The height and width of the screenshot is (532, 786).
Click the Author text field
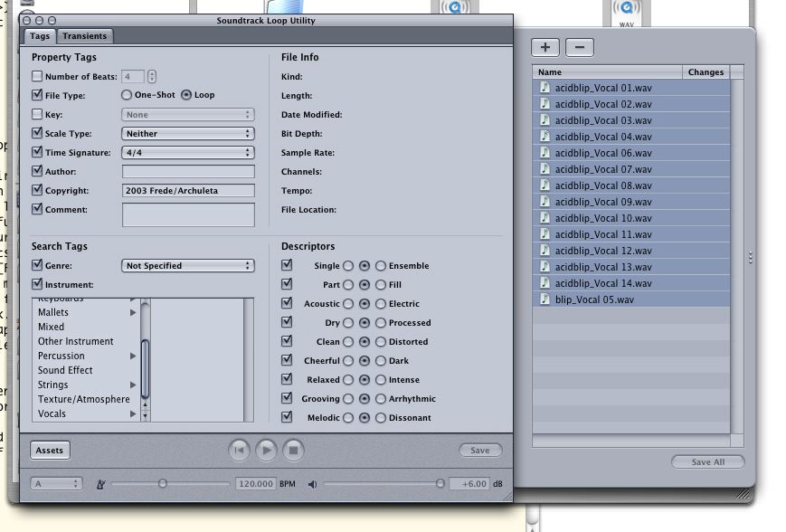tap(188, 172)
